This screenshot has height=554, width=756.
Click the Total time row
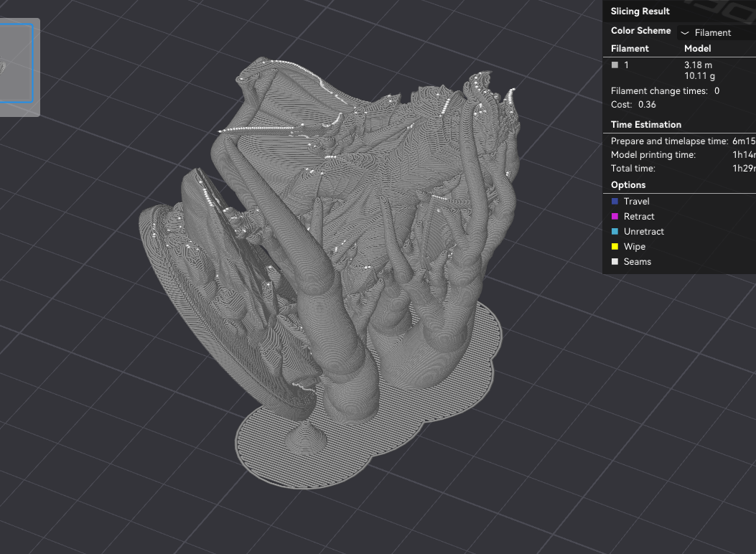(683, 168)
